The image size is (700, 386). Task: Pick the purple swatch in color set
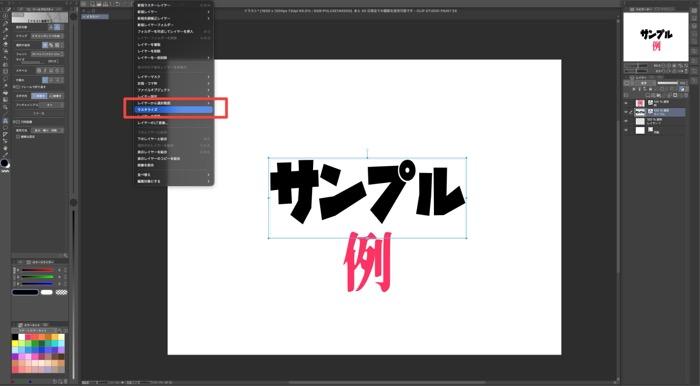pos(15,357)
